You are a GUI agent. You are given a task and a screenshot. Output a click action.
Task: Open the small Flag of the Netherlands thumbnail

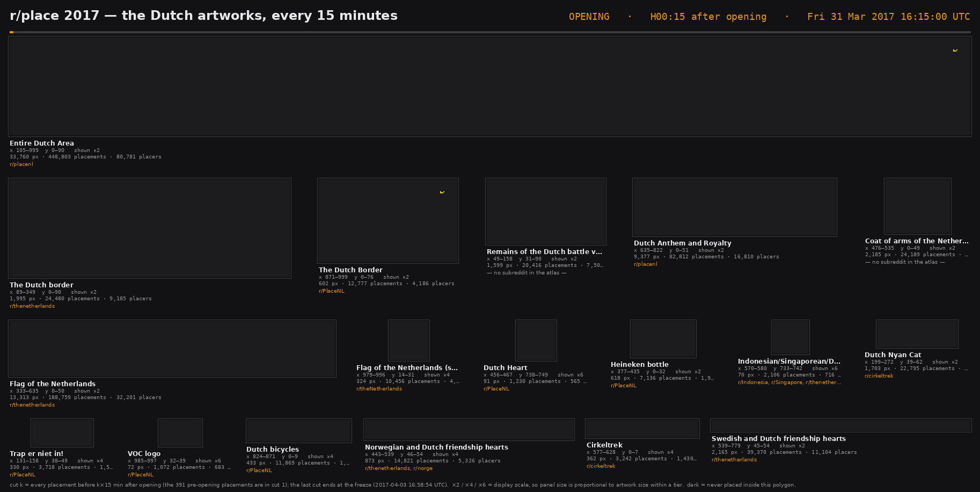[x=409, y=341]
